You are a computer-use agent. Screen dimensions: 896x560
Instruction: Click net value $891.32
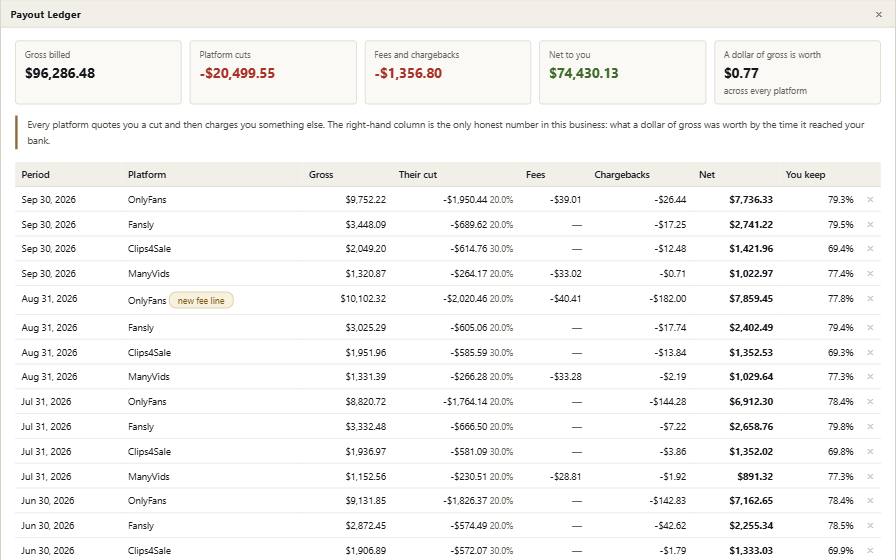click(755, 477)
